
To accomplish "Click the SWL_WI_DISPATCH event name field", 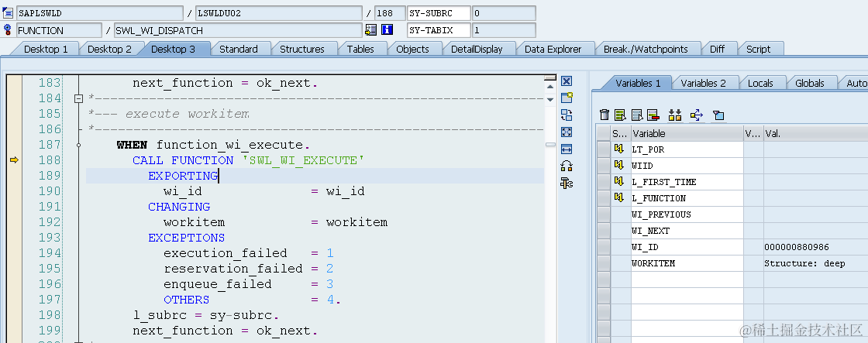I will point(238,30).
